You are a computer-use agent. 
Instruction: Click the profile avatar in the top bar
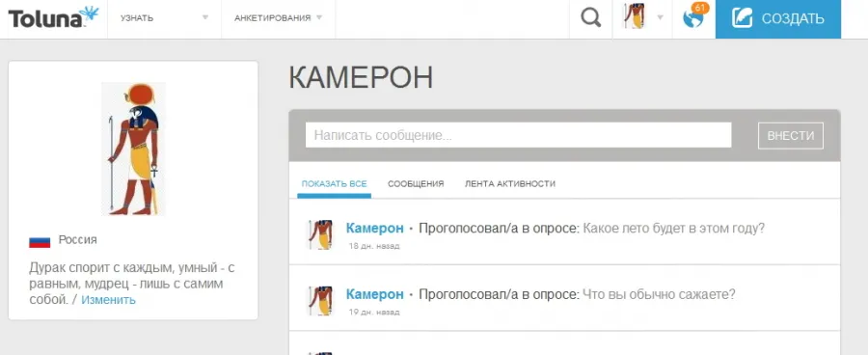click(635, 16)
